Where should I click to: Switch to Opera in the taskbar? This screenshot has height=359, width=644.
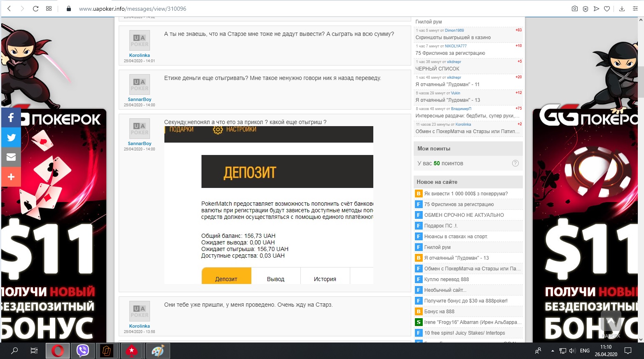click(58, 351)
